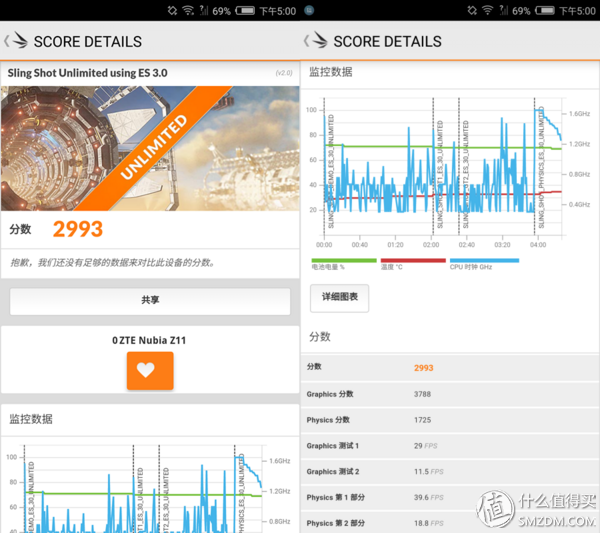Tap the round notification icon in right status bar
Viewport: 600px width, 533px height.
tap(309, 10)
